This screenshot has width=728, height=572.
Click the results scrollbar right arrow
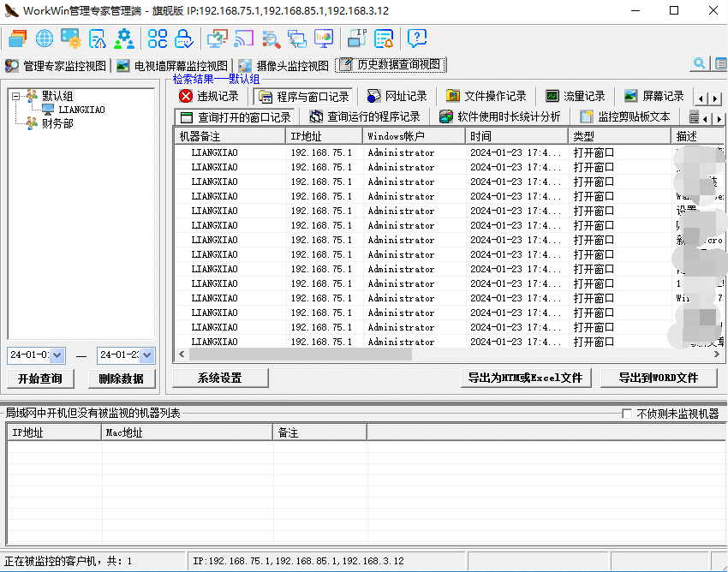[717, 355]
